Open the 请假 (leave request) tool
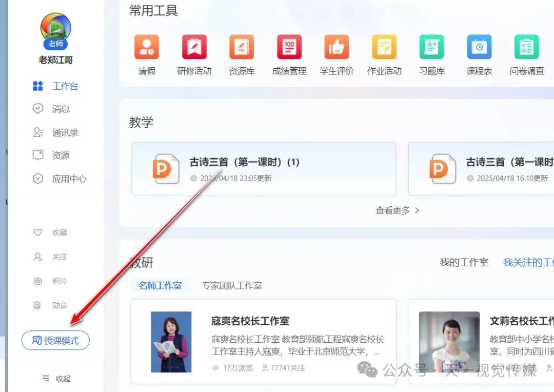 coord(147,55)
